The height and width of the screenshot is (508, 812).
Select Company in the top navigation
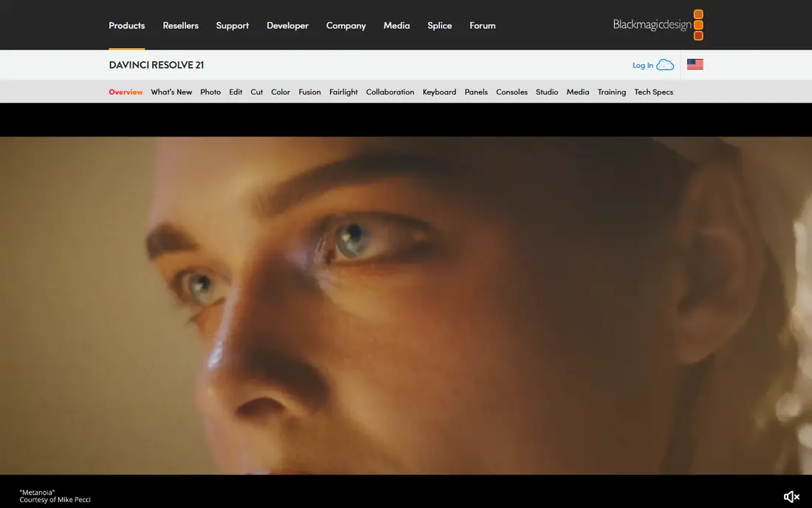(346, 25)
